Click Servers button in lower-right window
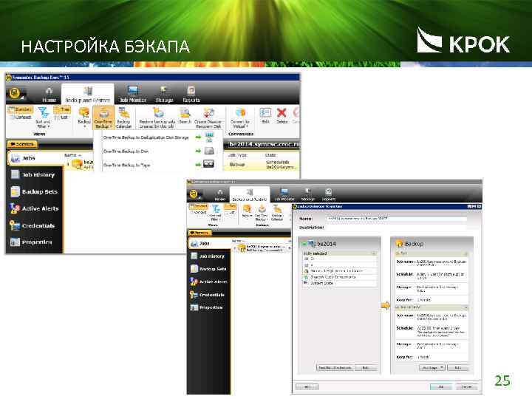The image size is (532, 399). (199, 233)
